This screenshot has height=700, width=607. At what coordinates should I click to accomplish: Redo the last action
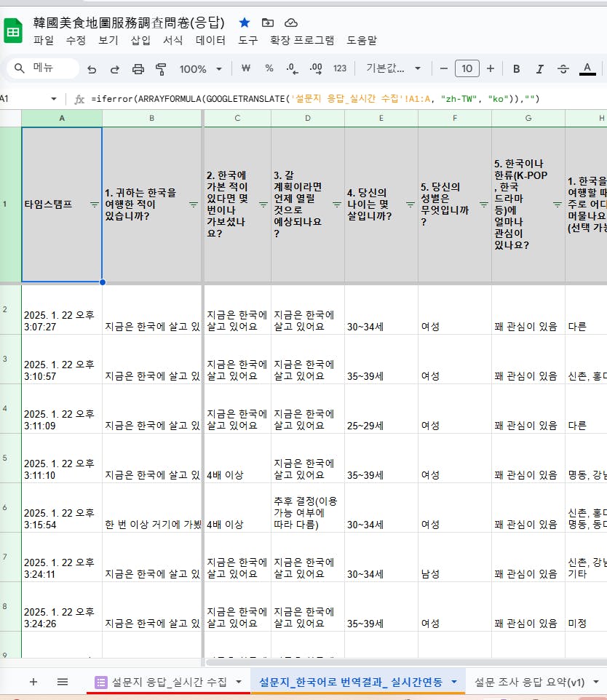point(115,68)
